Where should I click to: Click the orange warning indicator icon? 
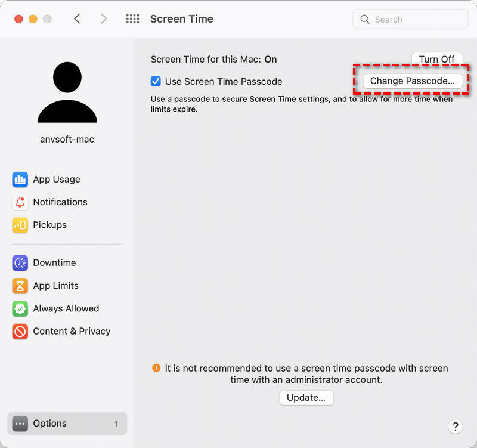pyautogui.click(x=156, y=368)
